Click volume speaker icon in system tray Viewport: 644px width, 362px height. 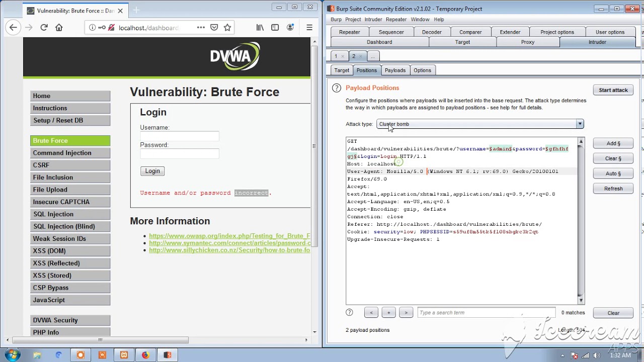click(597, 355)
